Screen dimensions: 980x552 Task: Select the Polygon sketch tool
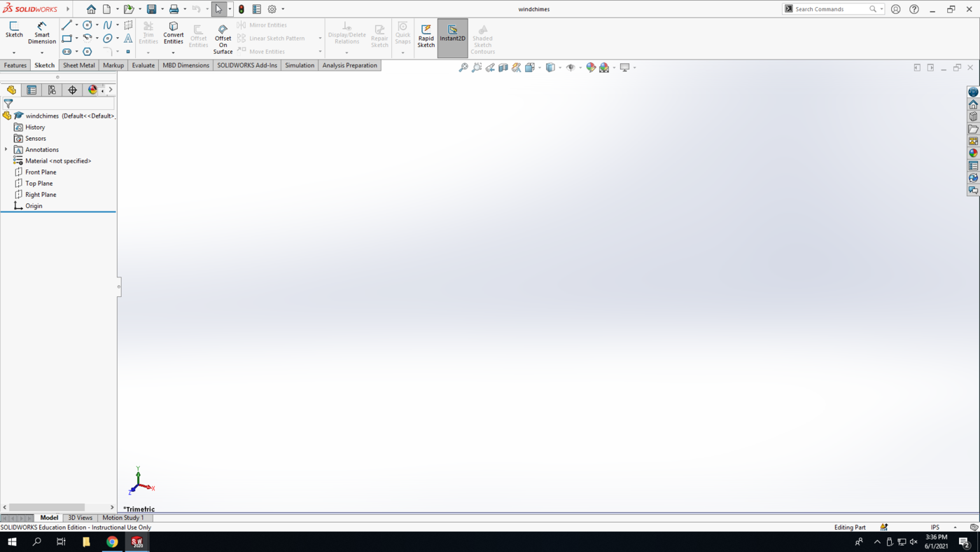(87, 52)
